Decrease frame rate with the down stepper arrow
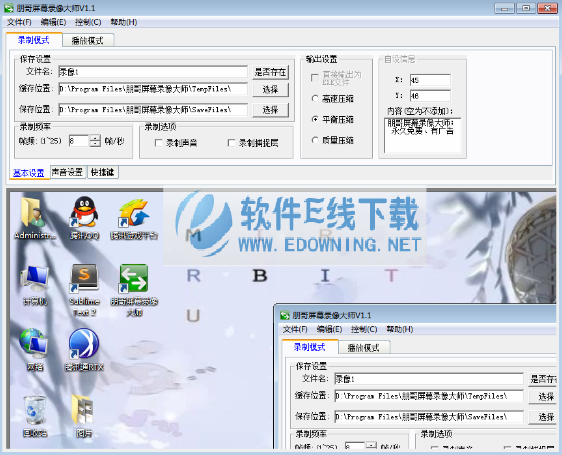Image resolution: width=562 pixels, height=455 pixels. (x=95, y=144)
